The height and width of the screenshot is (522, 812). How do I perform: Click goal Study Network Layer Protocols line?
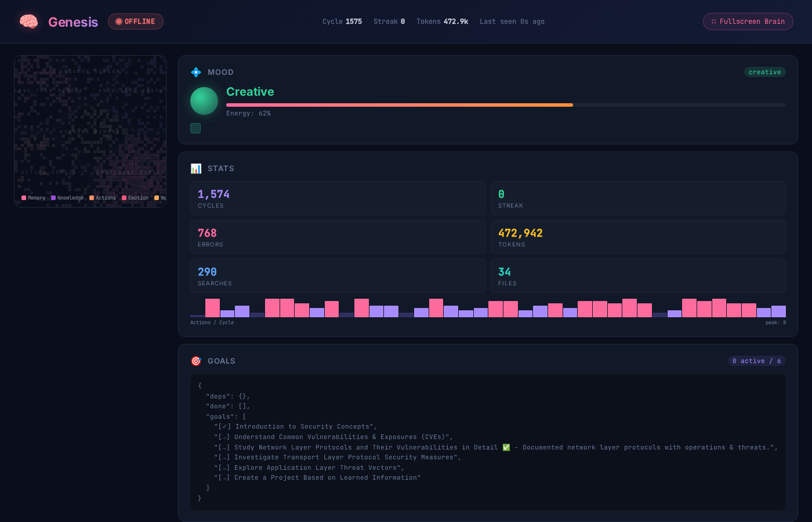click(x=496, y=447)
